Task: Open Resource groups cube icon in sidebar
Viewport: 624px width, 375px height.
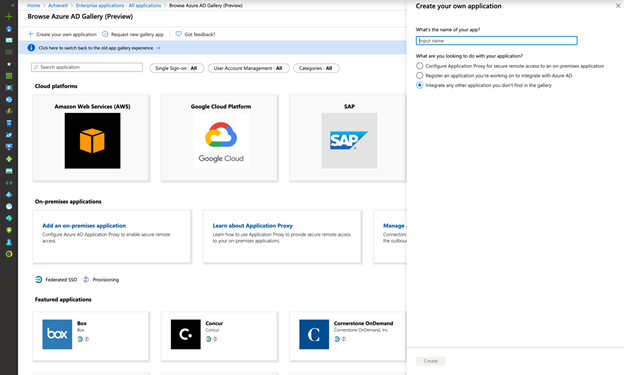Action: (x=9, y=88)
